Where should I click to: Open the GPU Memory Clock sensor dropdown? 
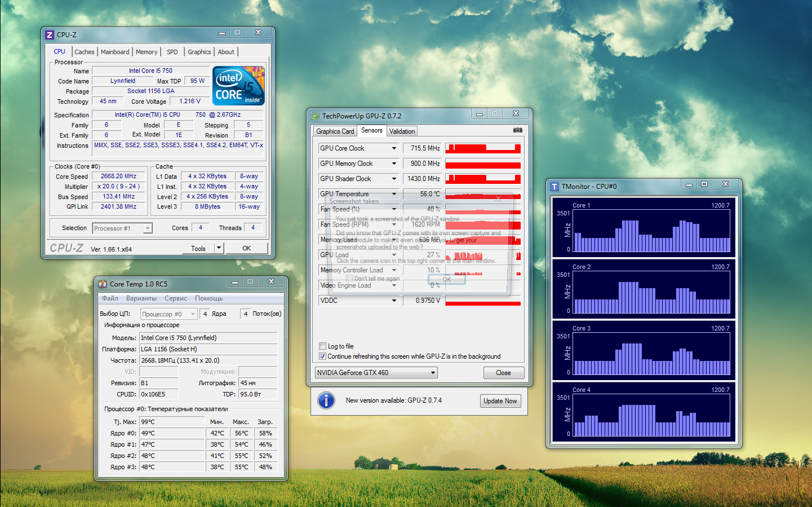(x=394, y=164)
